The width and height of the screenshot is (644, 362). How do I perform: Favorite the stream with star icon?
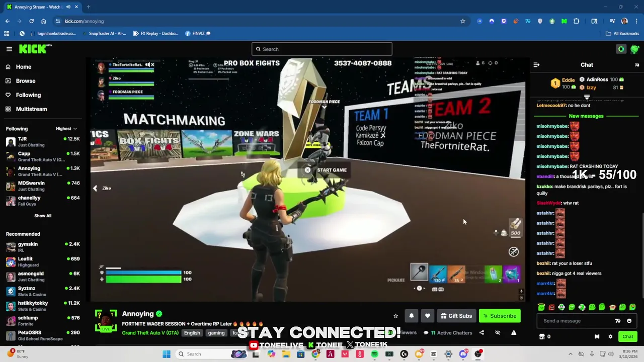coord(395,316)
